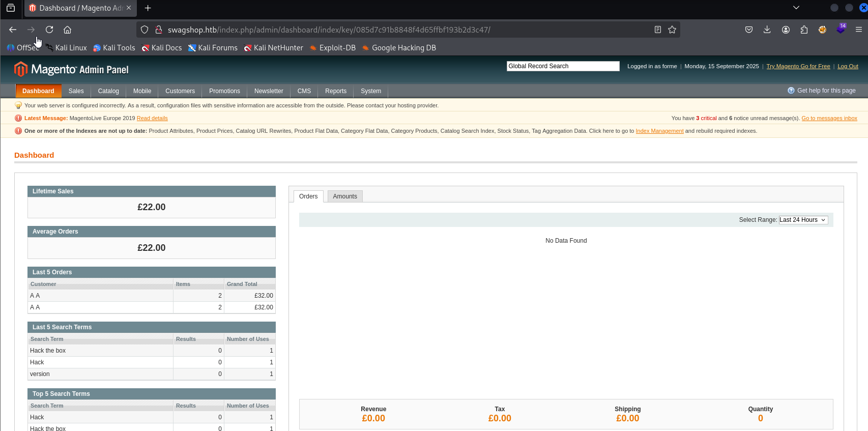868x431 pixels.
Task: Open the Newsletter menu
Action: [269, 91]
